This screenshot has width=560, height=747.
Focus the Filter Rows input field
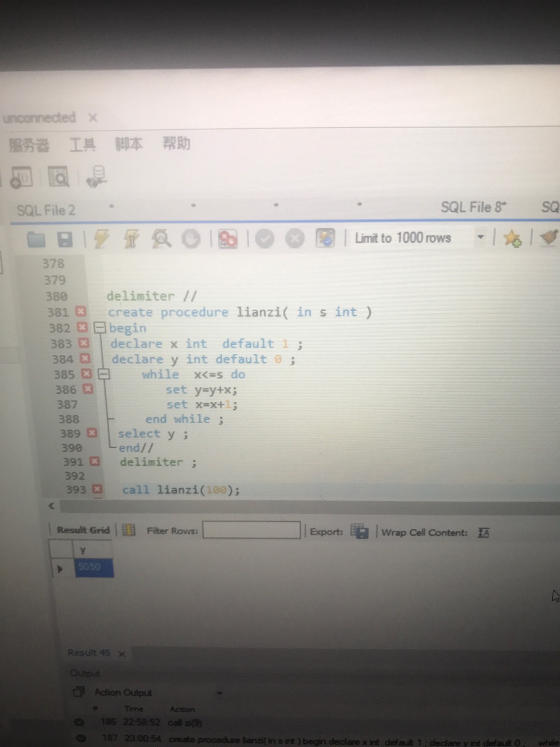[x=251, y=530]
